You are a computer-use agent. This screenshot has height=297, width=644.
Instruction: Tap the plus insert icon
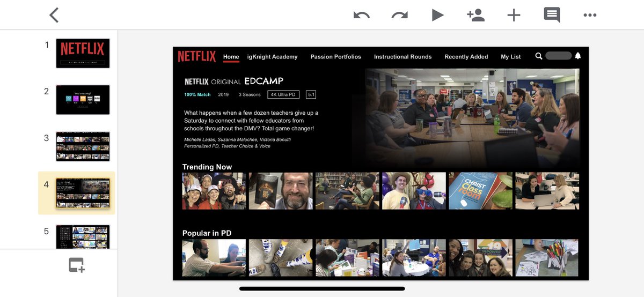pos(514,15)
